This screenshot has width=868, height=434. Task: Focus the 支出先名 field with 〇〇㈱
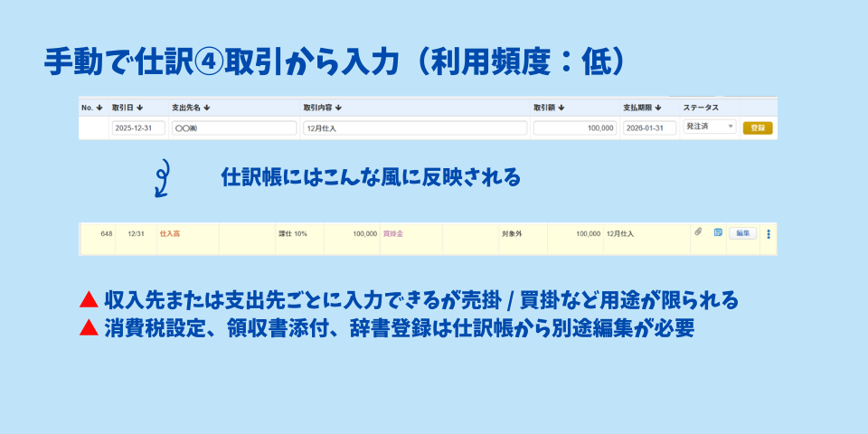[234, 127]
